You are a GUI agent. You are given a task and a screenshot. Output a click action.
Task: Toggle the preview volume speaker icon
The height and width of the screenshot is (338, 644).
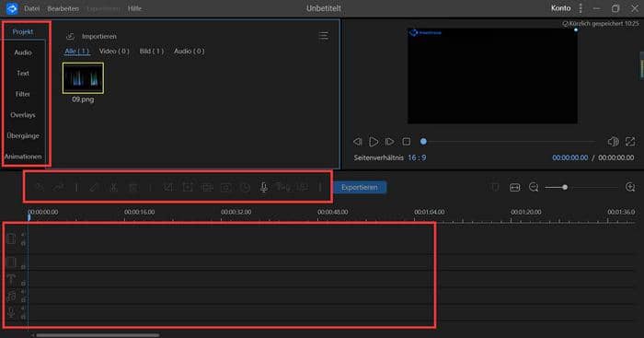(x=613, y=142)
